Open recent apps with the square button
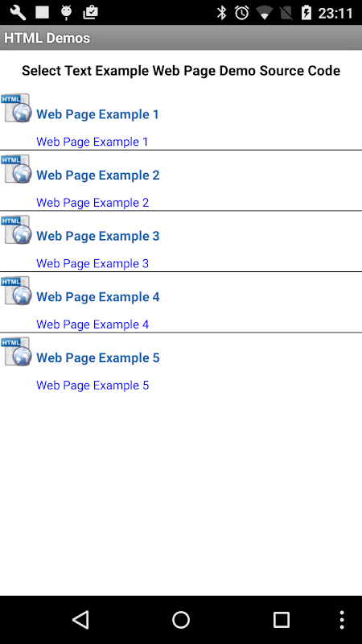 click(282, 619)
